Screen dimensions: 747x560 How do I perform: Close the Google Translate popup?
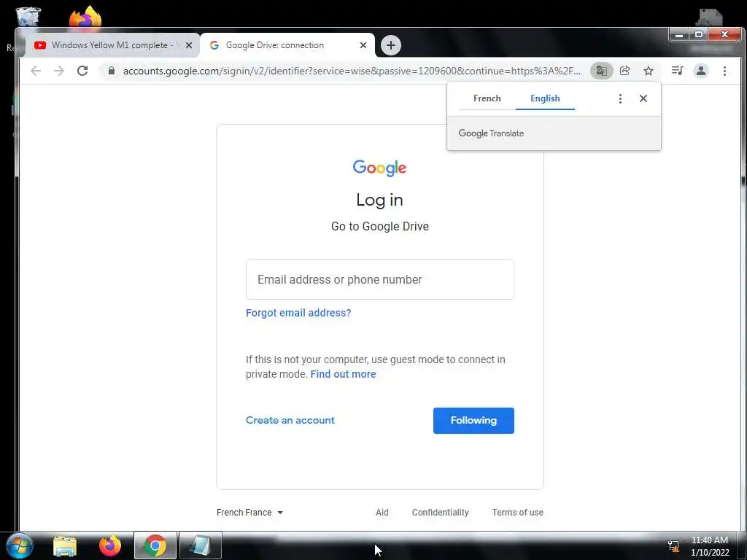tap(643, 98)
